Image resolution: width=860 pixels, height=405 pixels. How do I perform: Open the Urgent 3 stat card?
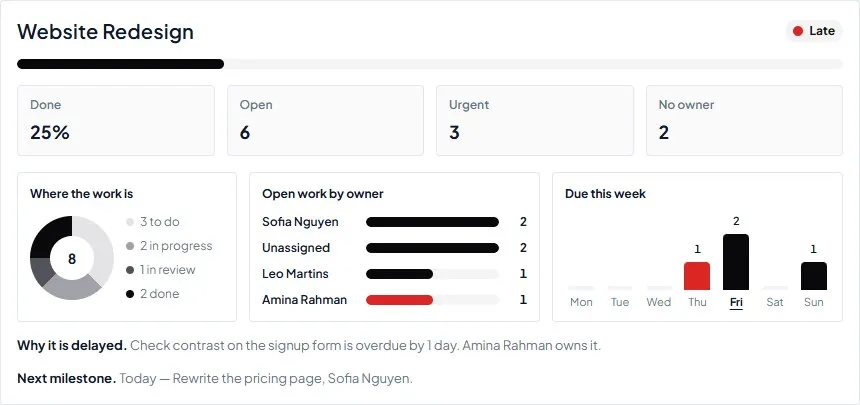(x=535, y=120)
